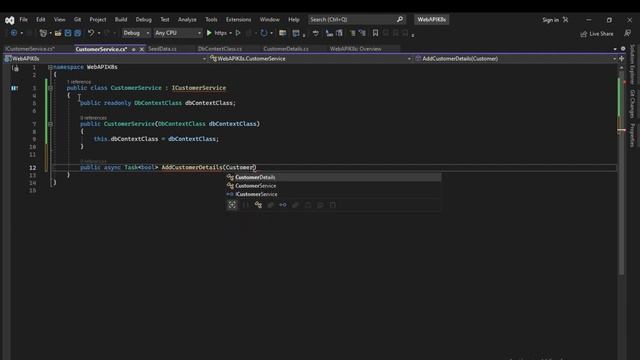Viewport: 640px width, 360px height.
Task: Collapse the namespace WebAPIX8s block
Action: pyautogui.click(x=50, y=67)
